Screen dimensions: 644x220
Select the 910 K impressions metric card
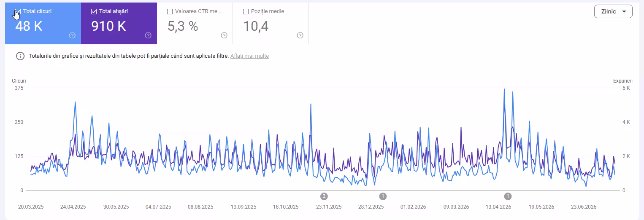click(x=119, y=23)
